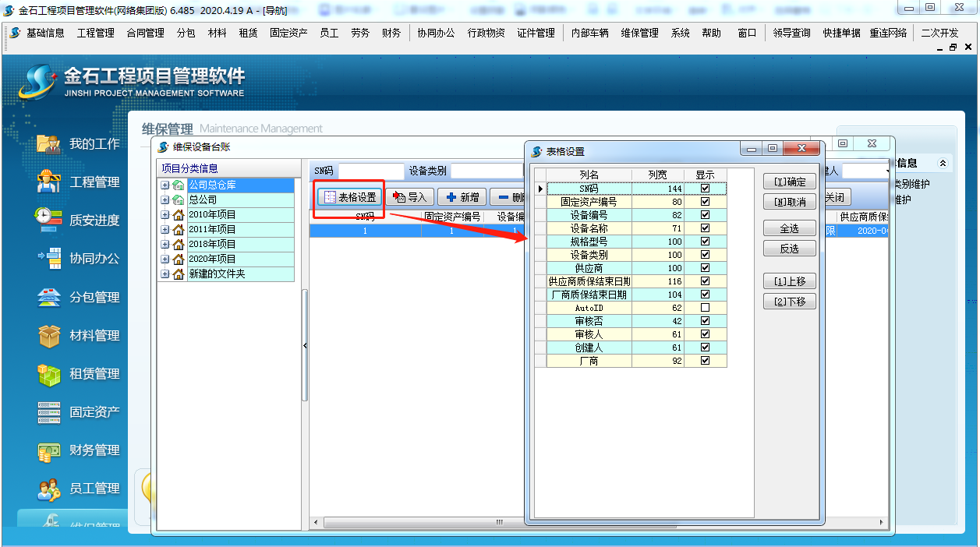Click 员工管理 people icon in sidebar
980x547 pixels.
pyautogui.click(x=49, y=489)
